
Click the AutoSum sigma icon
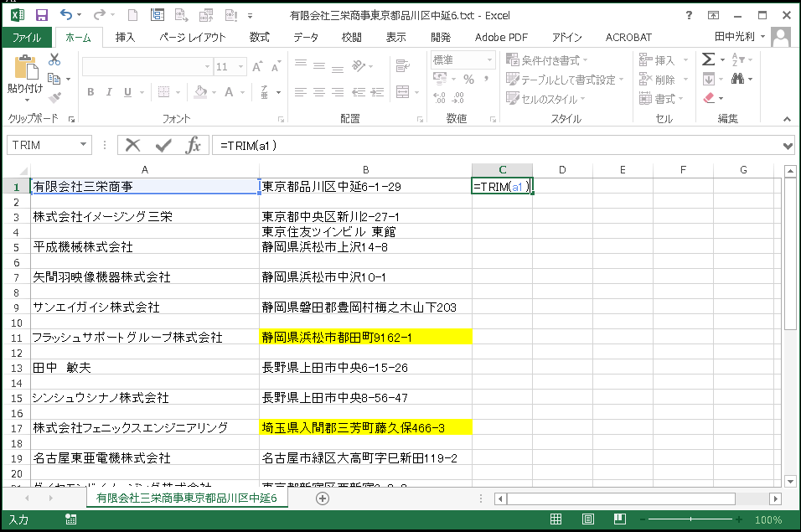click(x=708, y=59)
